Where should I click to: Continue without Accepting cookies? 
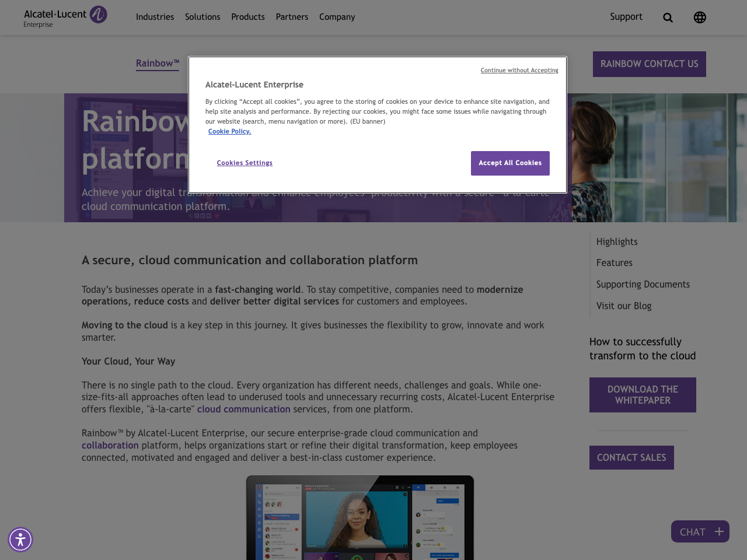click(519, 69)
